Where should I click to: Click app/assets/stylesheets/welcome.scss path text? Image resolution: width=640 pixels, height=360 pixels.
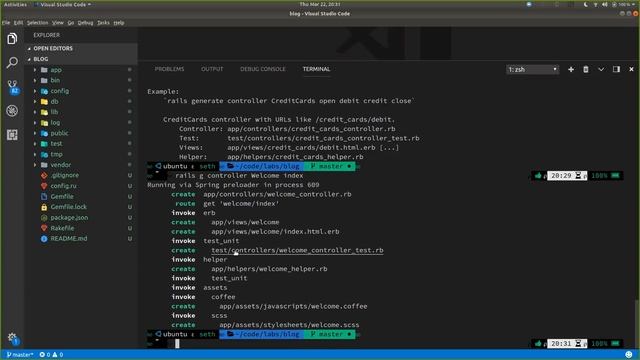289,325
